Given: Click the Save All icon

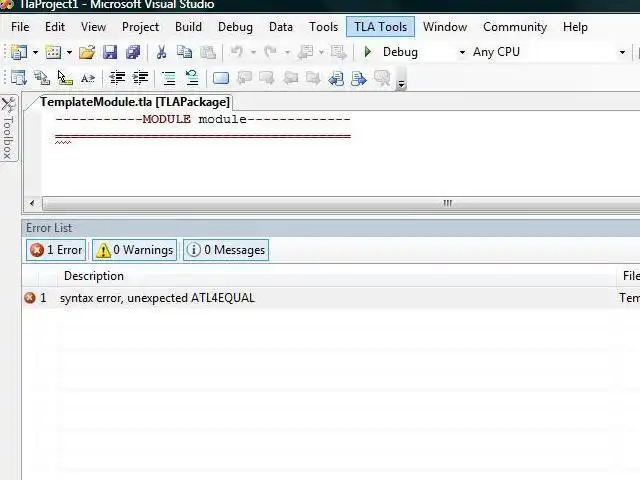Looking at the screenshot, I should [x=133, y=52].
